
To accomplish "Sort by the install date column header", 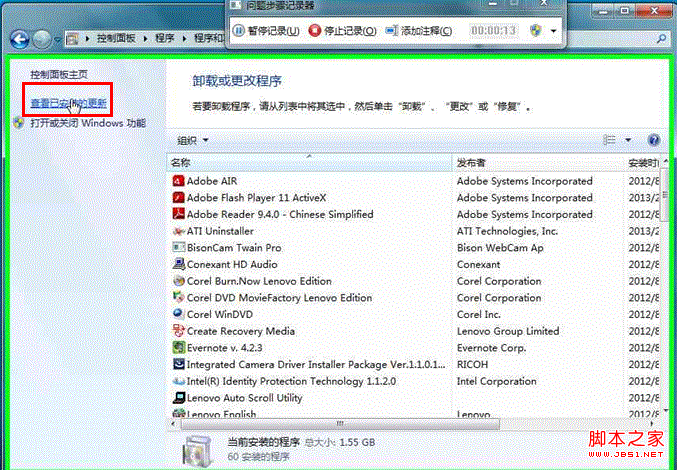I will pos(643,163).
